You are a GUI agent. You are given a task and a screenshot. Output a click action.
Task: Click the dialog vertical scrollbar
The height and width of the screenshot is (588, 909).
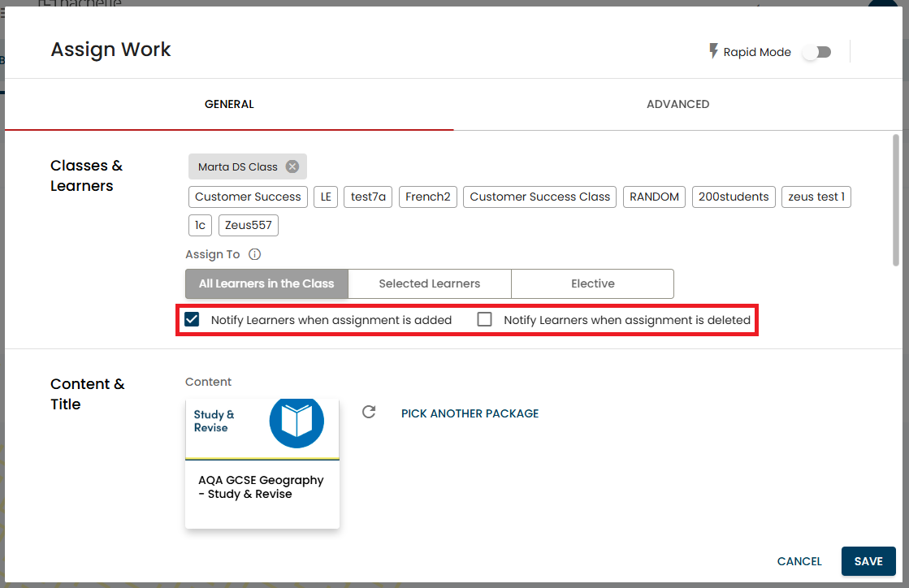pos(896,200)
